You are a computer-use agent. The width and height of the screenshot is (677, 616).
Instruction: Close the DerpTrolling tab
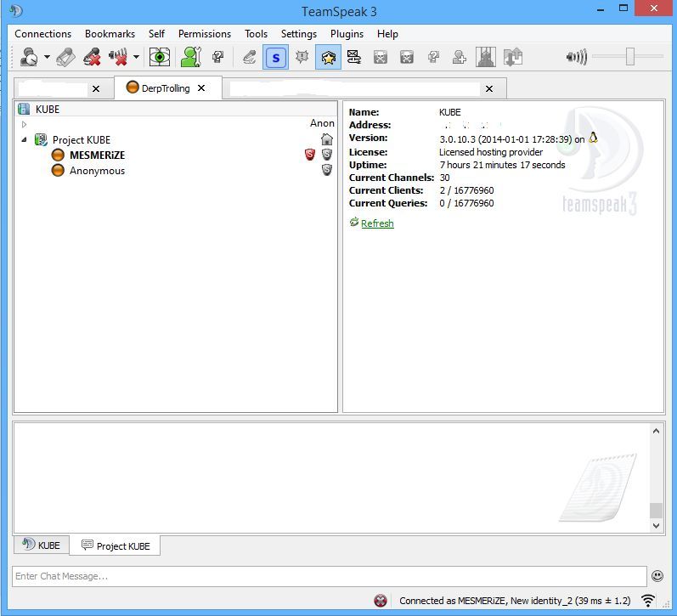(201, 88)
